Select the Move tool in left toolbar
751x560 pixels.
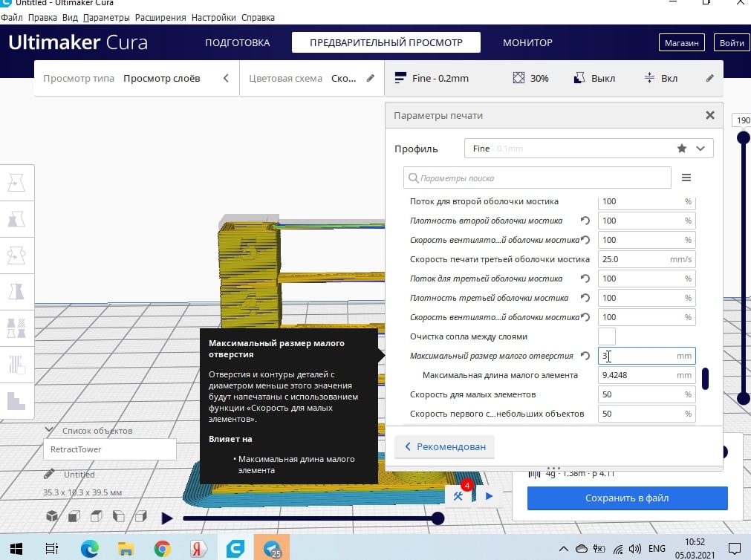(x=17, y=183)
